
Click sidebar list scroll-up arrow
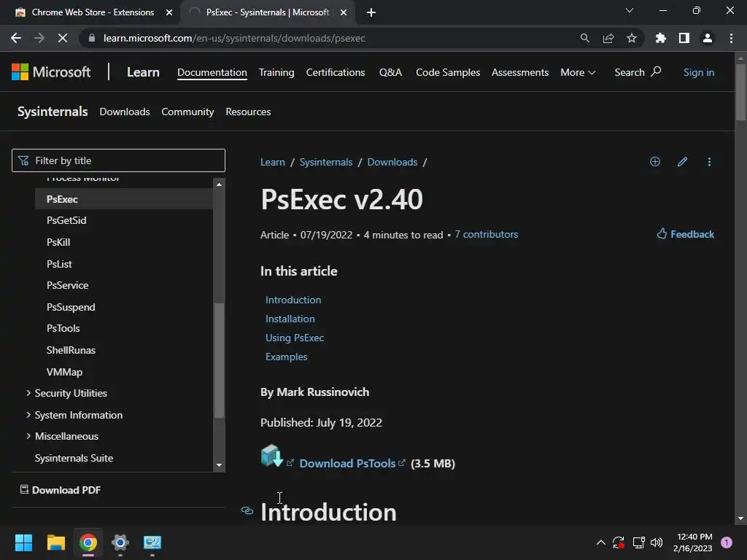pos(219,184)
